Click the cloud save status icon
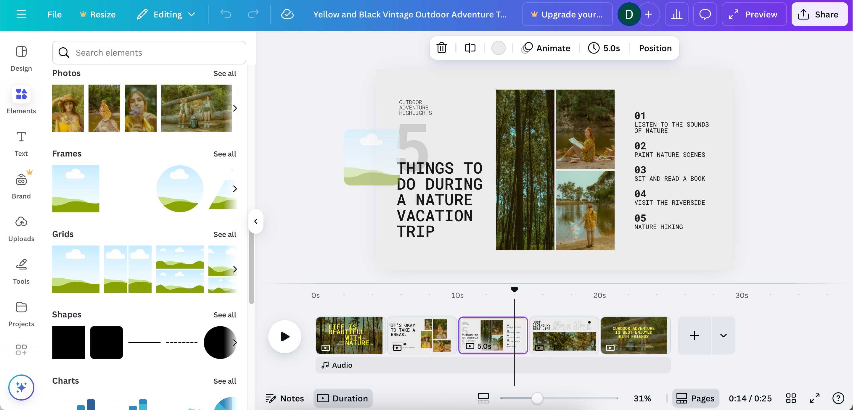Screen dimensions: 868x410 point(287,14)
